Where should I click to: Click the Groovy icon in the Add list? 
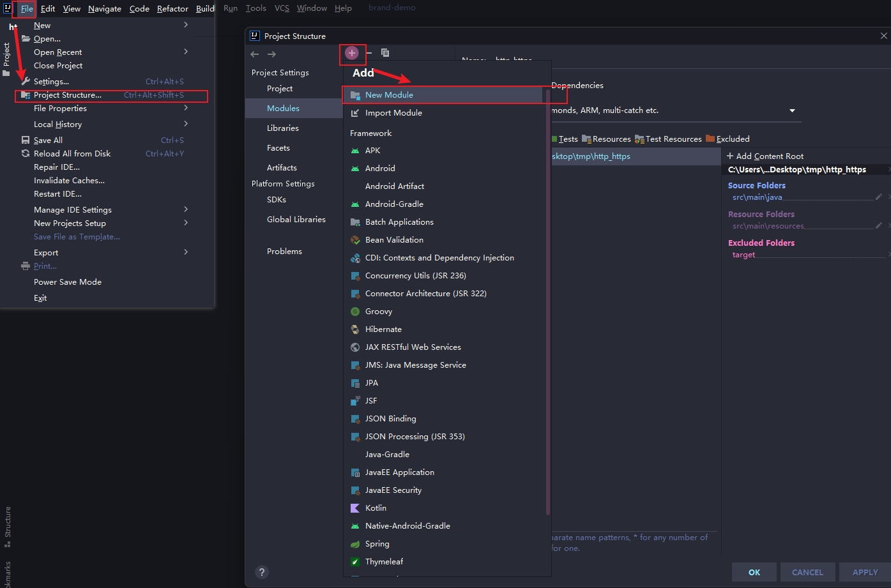click(x=355, y=312)
